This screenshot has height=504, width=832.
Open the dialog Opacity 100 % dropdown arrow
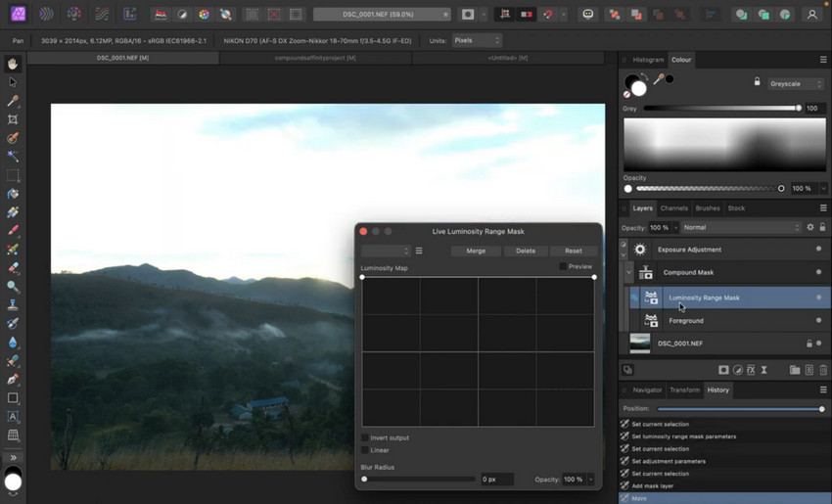pyautogui.click(x=590, y=480)
